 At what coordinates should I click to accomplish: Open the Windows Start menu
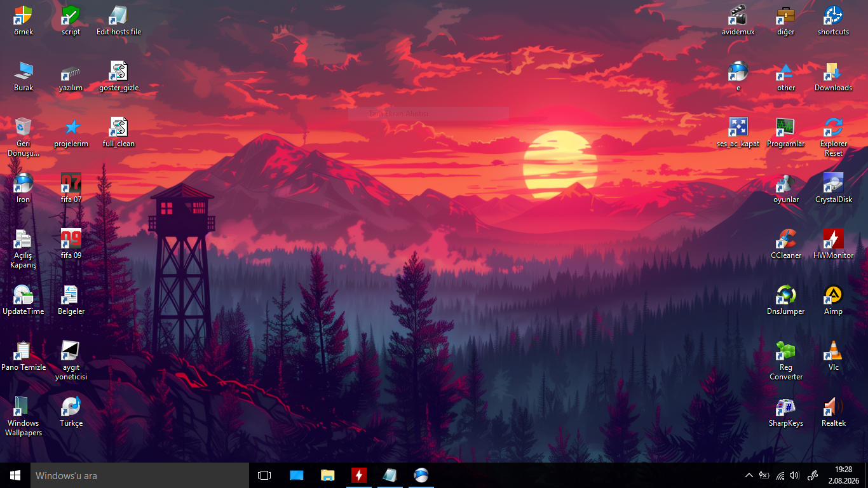15,475
